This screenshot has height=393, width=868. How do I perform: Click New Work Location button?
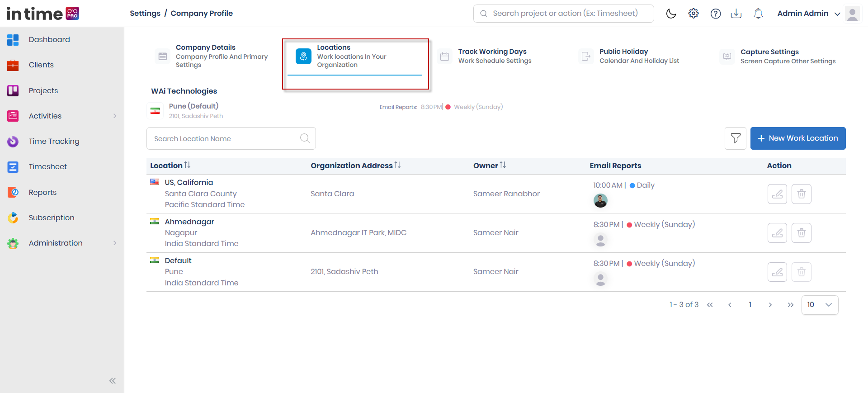tap(798, 138)
